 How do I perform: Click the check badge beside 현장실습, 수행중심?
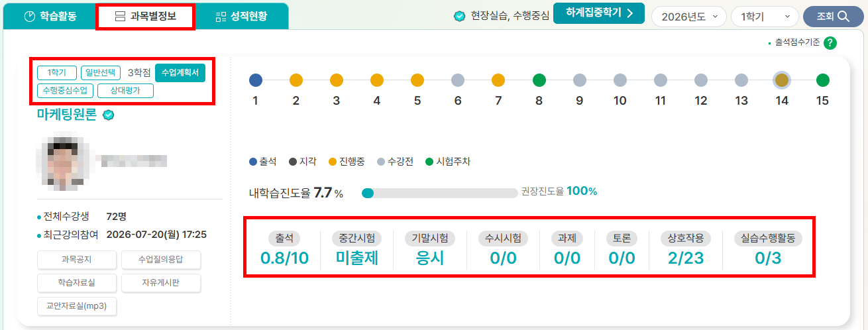tap(460, 17)
